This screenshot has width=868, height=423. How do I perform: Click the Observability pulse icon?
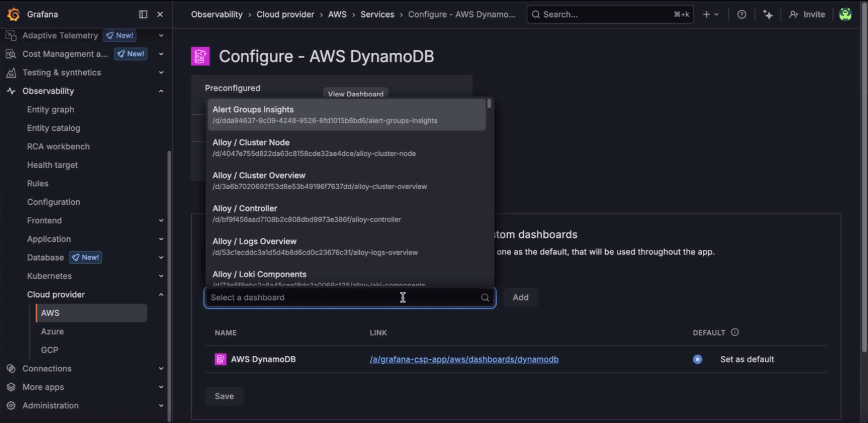11,91
